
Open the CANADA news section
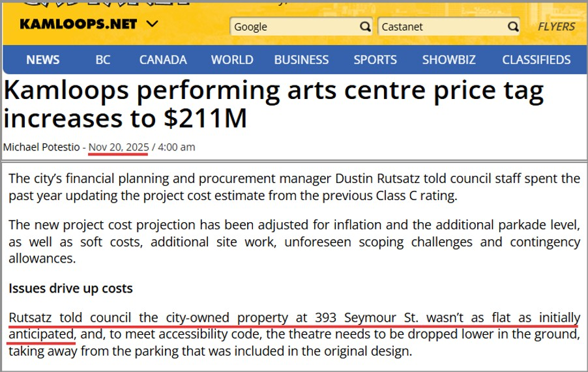point(163,60)
